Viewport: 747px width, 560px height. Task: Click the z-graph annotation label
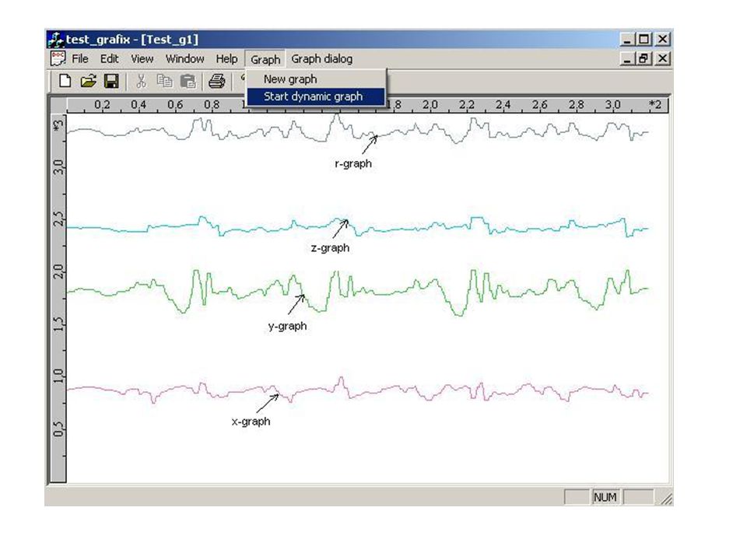(x=330, y=247)
